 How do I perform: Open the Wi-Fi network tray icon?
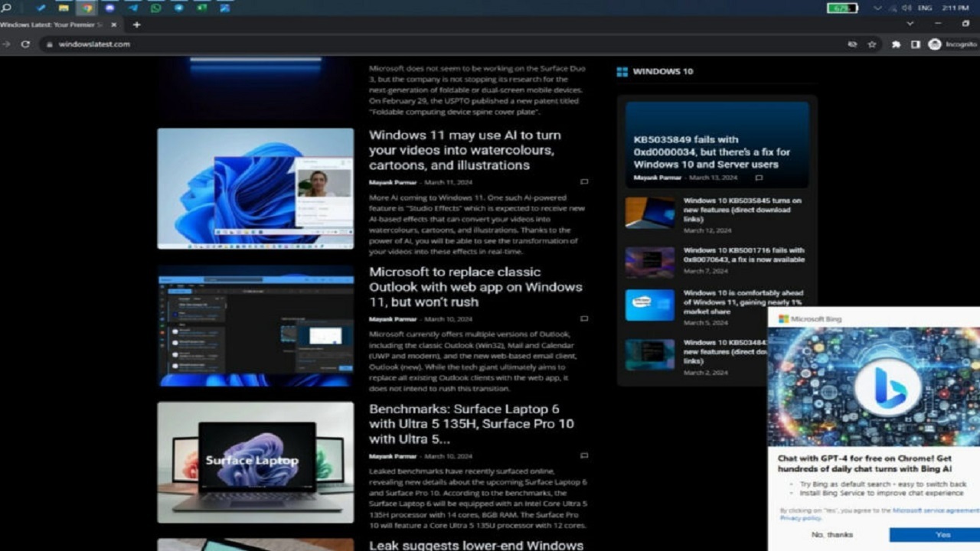pyautogui.click(x=893, y=8)
